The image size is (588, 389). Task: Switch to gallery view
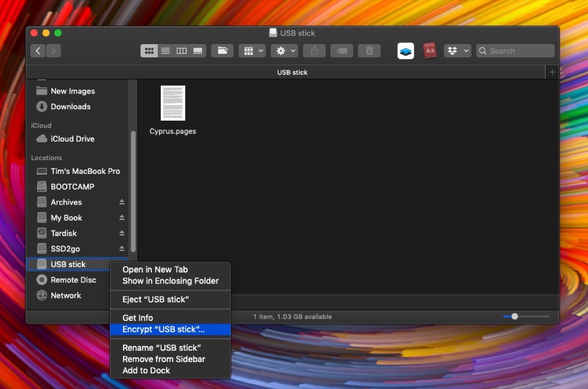(198, 50)
